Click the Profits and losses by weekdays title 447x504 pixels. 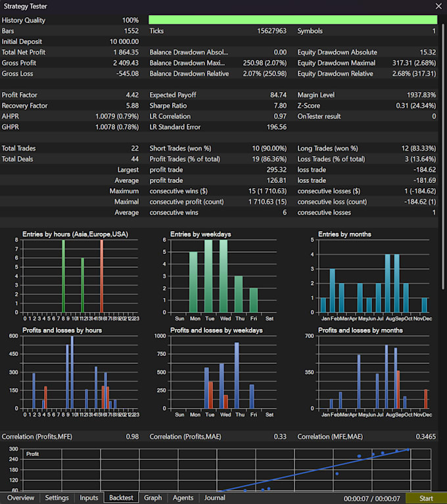[216, 330]
